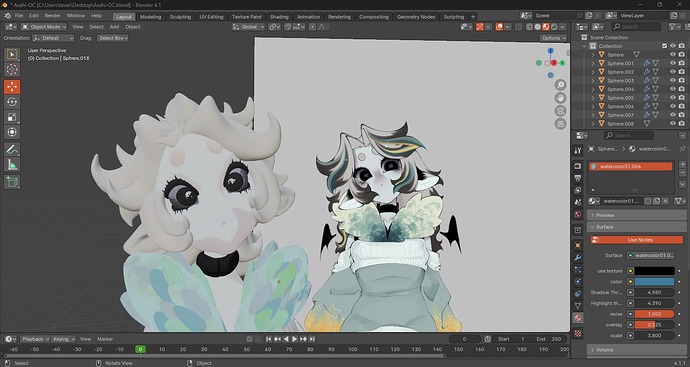Choose the Move tool

(12, 87)
